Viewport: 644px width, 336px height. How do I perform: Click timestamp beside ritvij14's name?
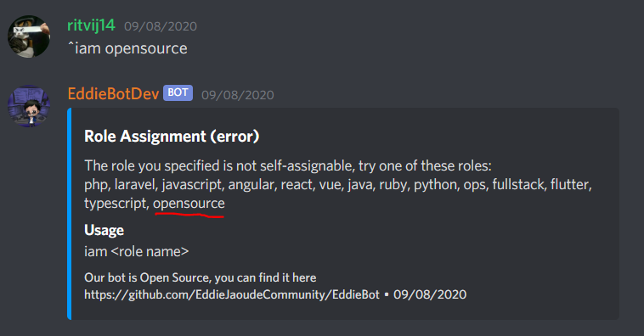(161, 26)
